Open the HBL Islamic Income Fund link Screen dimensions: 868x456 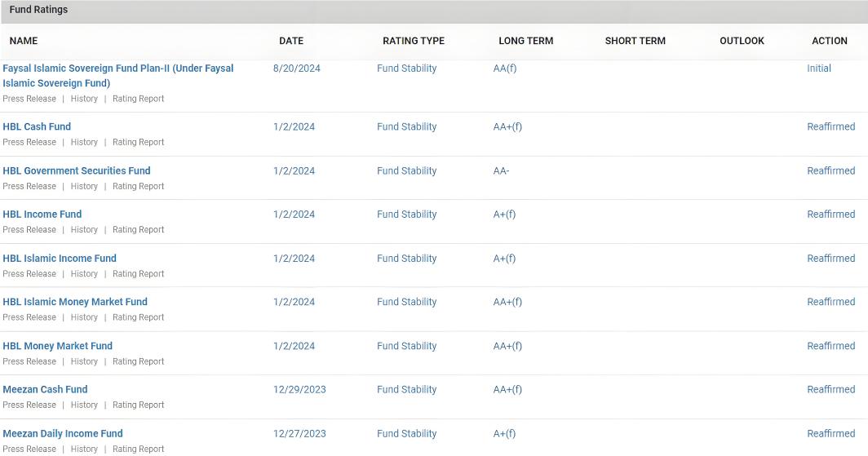point(60,259)
